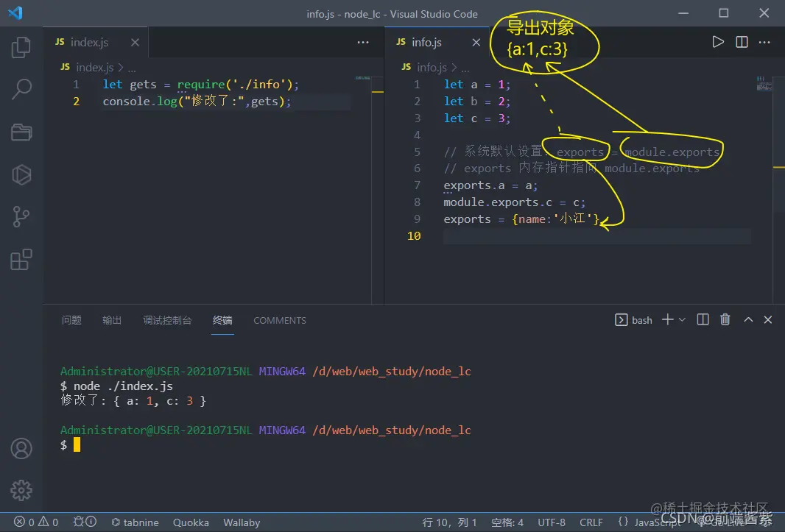Click the terminal prompt cursor

point(77,444)
